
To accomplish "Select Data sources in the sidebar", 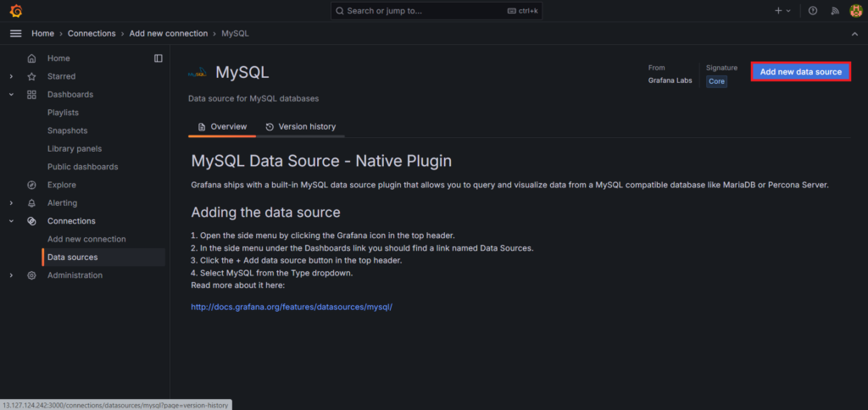I will (x=103, y=258).
